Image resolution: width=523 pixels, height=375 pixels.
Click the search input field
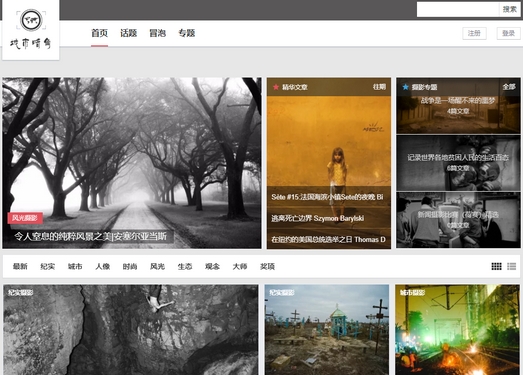(x=458, y=9)
